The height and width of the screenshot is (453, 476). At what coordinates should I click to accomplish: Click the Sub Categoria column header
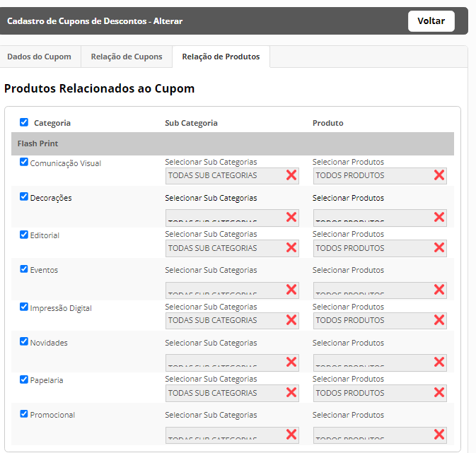coord(191,123)
